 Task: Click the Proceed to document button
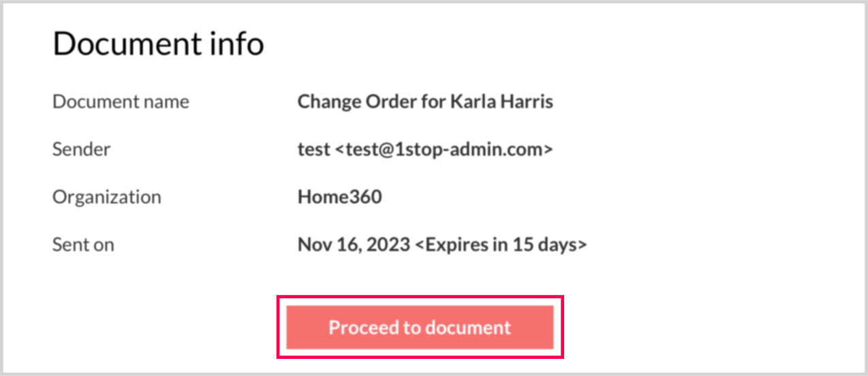tap(420, 328)
